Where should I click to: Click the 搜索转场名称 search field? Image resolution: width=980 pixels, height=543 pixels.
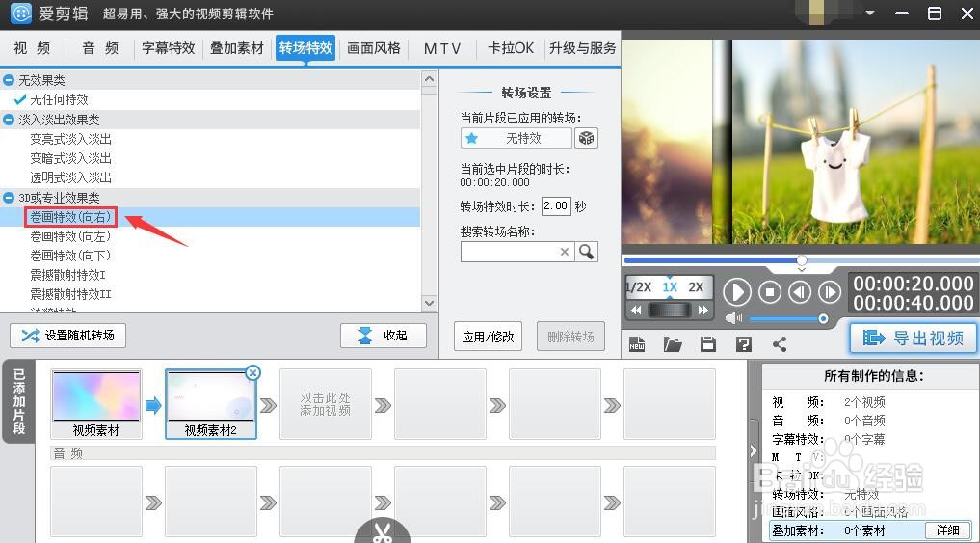tap(517, 252)
